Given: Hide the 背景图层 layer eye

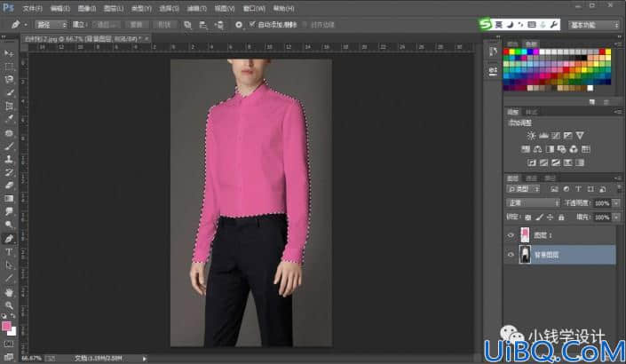Looking at the screenshot, I should click(x=511, y=255).
